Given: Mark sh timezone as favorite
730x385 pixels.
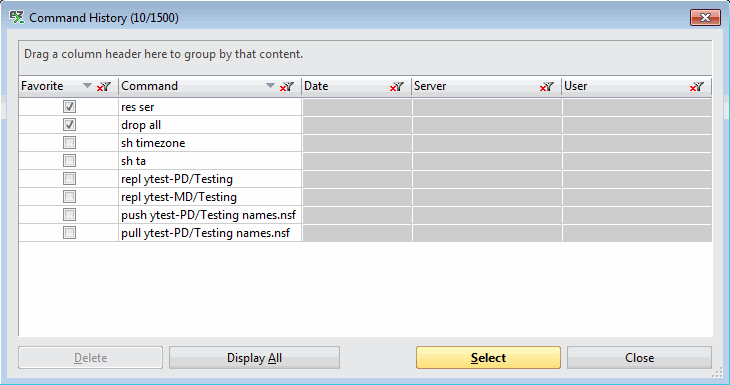Looking at the screenshot, I should click(69, 142).
